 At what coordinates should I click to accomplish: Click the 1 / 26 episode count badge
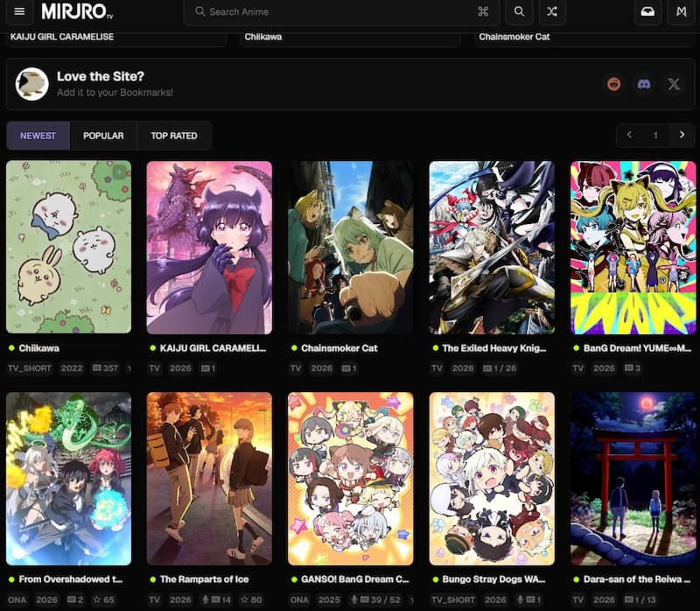pyautogui.click(x=500, y=368)
